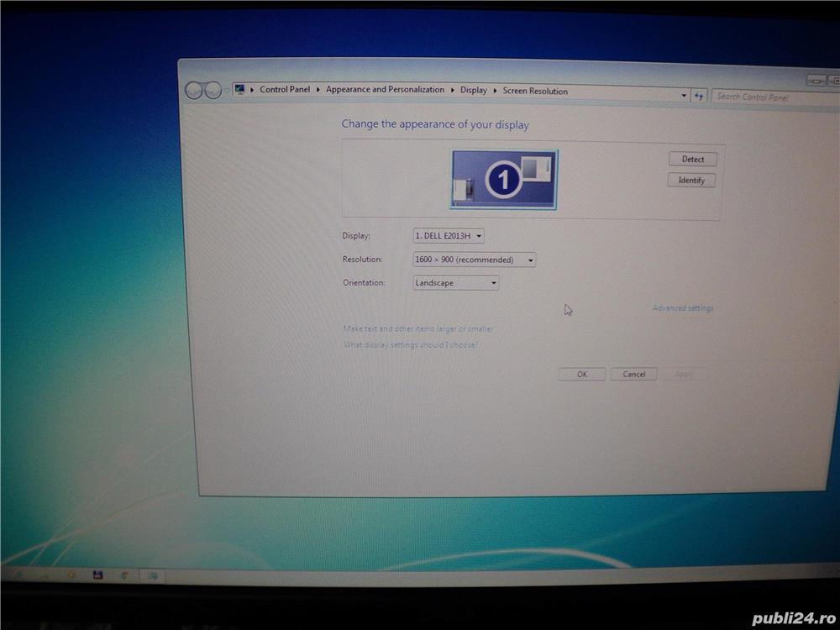Expand the address bar history dropdown arrow
Screen dimensions: 840x630
[684, 95]
